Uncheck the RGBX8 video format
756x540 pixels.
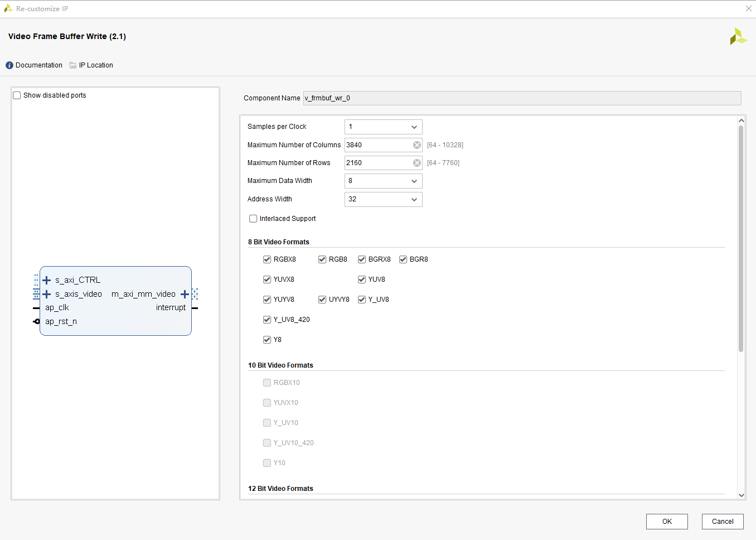pyautogui.click(x=267, y=259)
